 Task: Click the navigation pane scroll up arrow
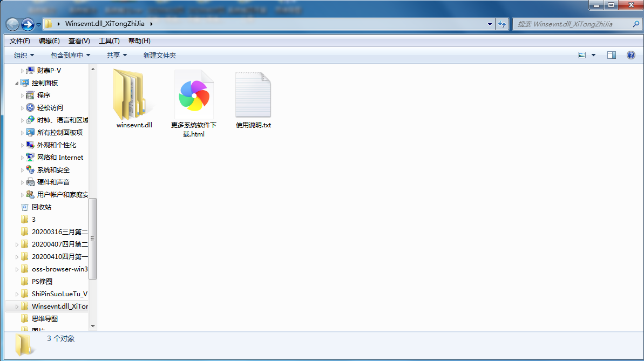pos(93,69)
